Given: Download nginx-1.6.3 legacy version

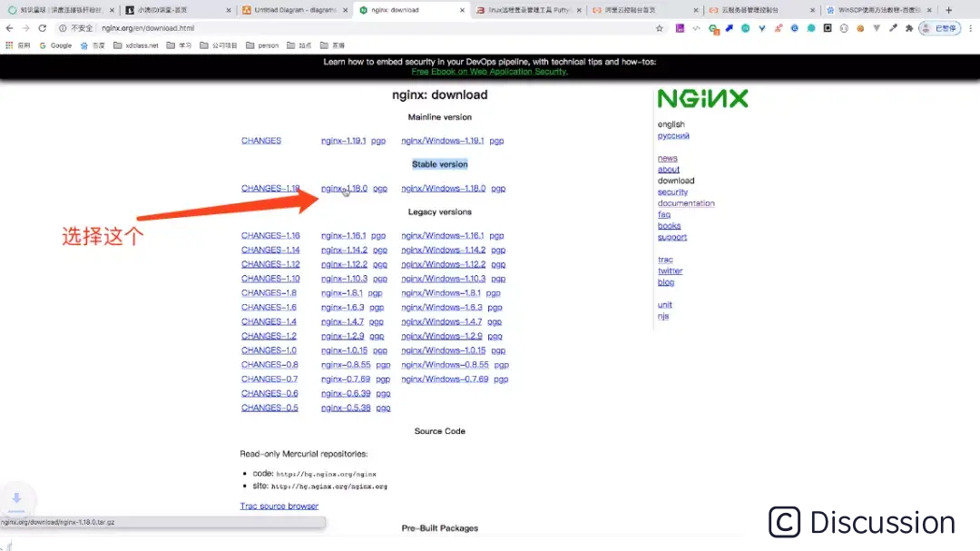Looking at the screenshot, I should click(342, 307).
